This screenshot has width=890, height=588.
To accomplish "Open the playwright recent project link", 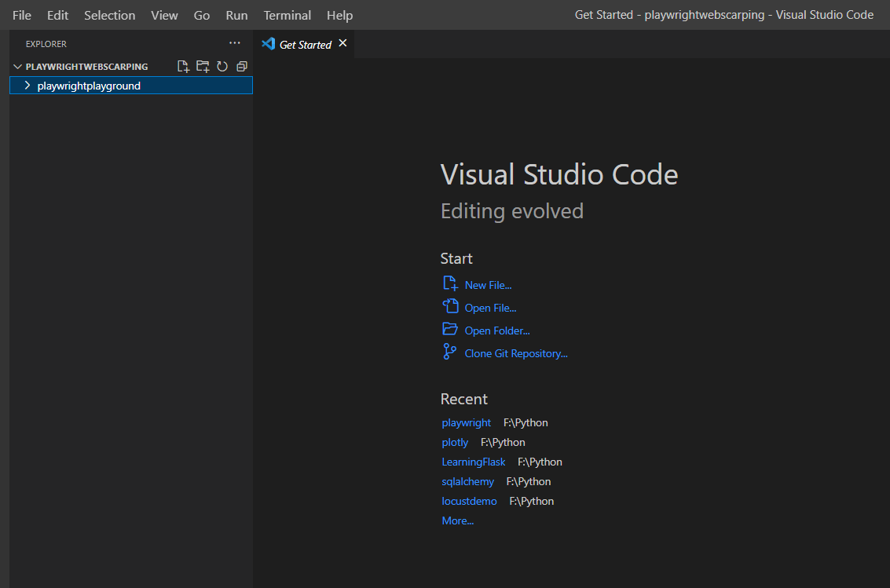I will [x=466, y=422].
